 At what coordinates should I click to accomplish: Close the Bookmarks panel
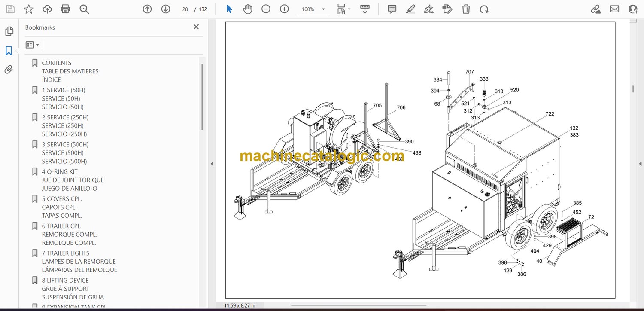click(196, 27)
